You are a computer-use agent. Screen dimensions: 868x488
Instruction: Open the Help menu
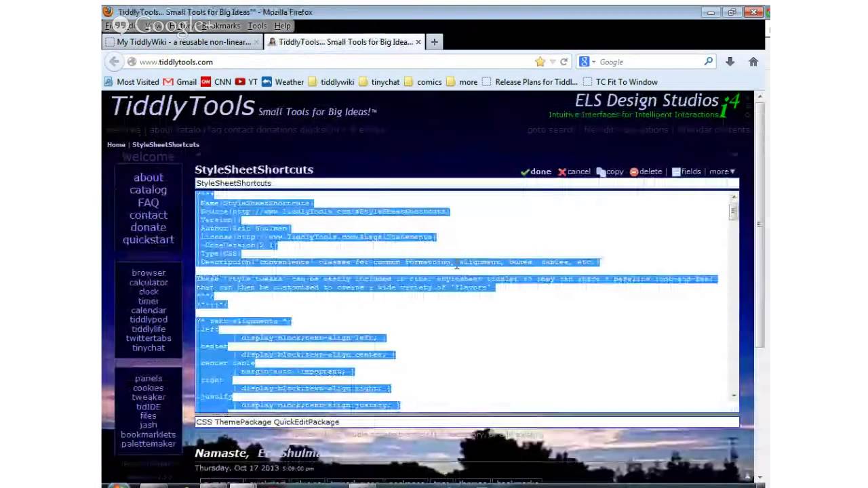point(282,26)
